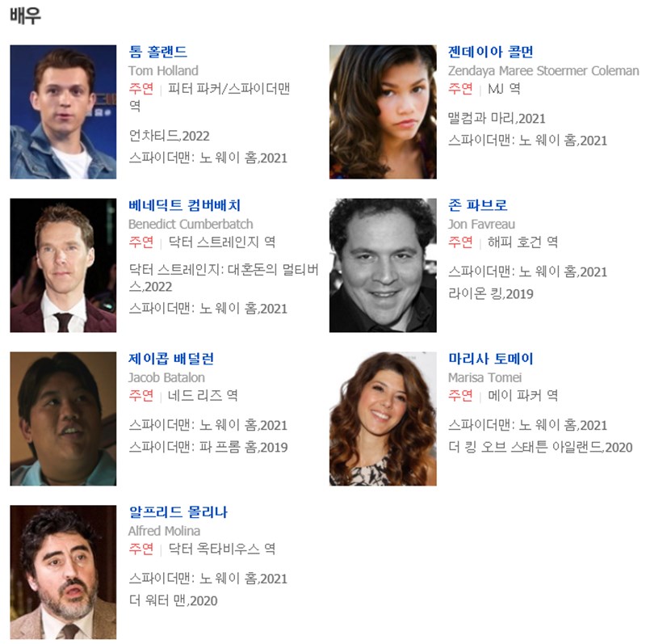Open the 더 워터 맨,2020 film link
Screen dimensions: 646x644
click(173, 600)
